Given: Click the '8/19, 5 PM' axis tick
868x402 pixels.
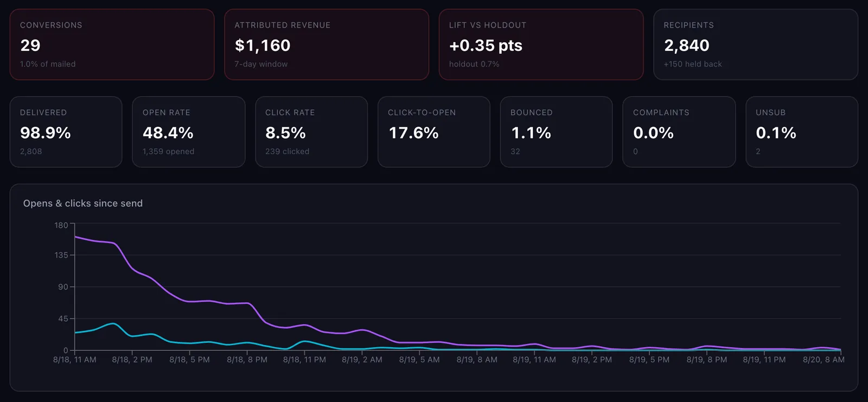Looking at the screenshot, I should [x=649, y=360].
